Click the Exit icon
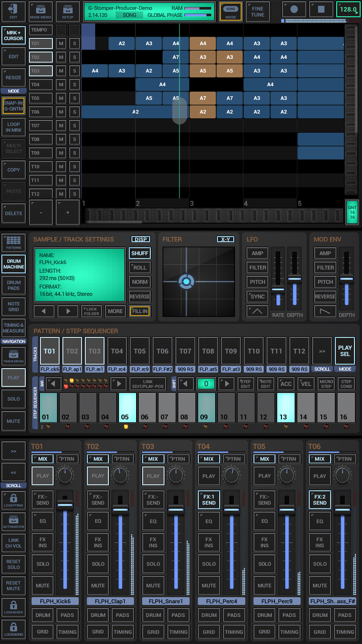Image resolution: width=362 pixels, height=644 pixels. coord(13,11)
